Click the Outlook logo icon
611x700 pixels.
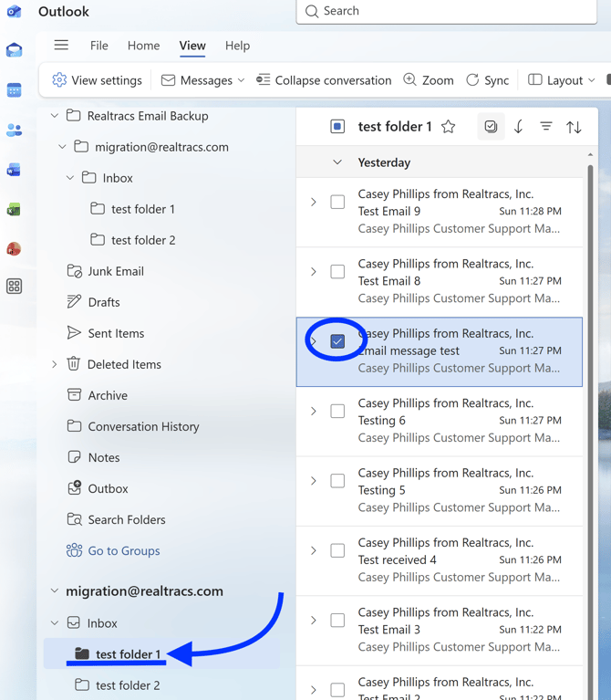pos(14,11)
